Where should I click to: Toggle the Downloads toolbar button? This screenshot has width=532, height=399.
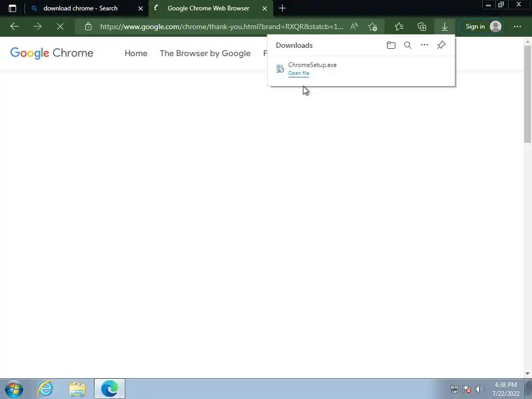click(445, 26)
